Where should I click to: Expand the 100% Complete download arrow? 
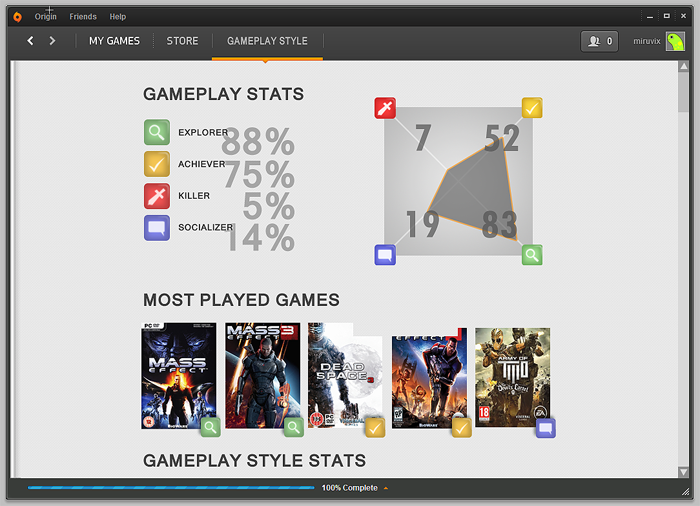point(386,488)
